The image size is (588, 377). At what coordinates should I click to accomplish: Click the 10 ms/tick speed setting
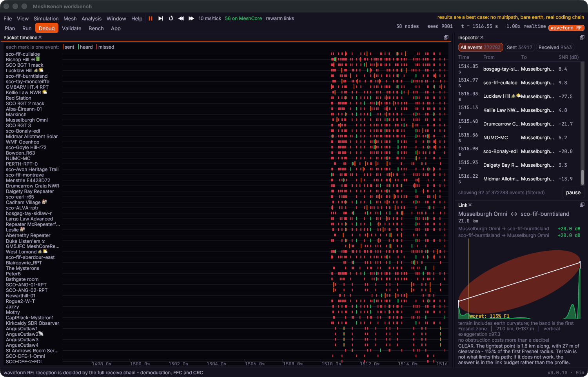(x=210, y=18)
